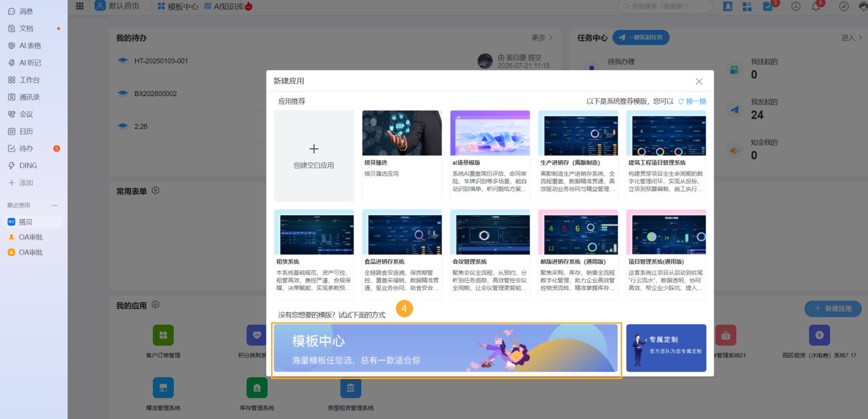Open the 库存管理系统 app icon
This screenshot has height=419, width=868.
257,388
